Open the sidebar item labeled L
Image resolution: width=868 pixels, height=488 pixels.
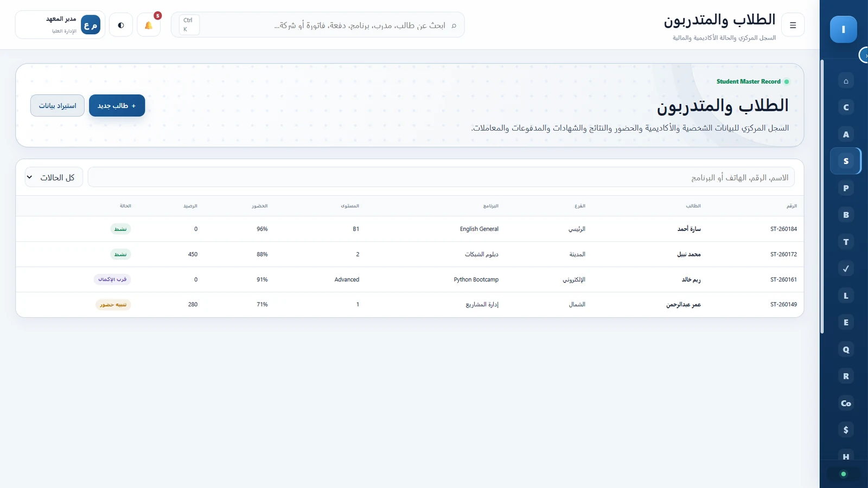[846, 296]
